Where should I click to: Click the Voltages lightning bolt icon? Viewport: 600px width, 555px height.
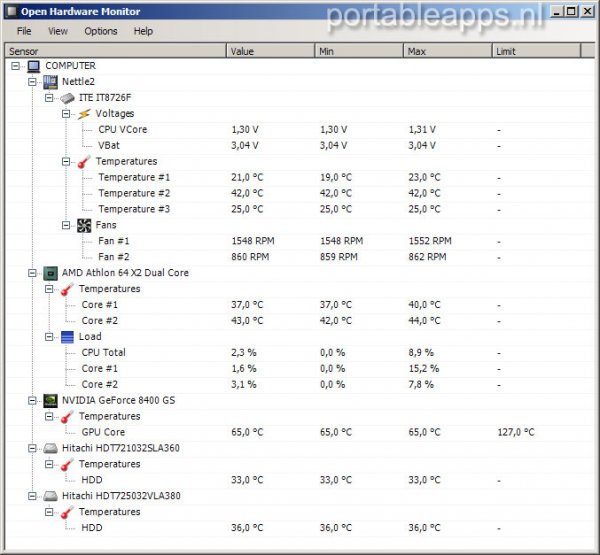[x=84, y=114]
